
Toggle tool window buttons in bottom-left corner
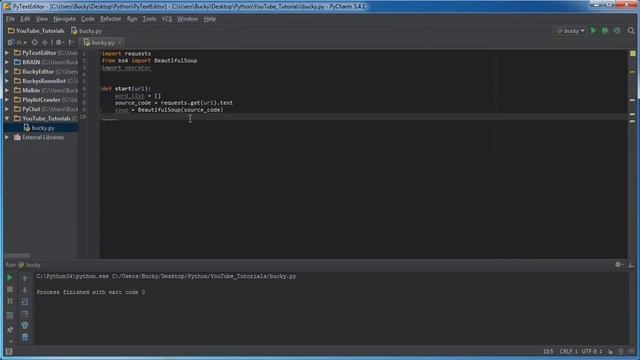point(9,351)
